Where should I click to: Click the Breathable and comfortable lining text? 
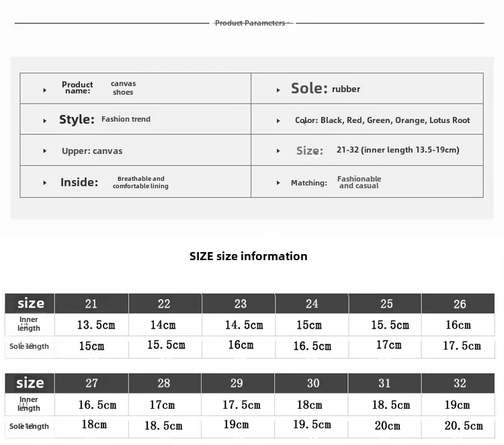click(x=141, y=182)
